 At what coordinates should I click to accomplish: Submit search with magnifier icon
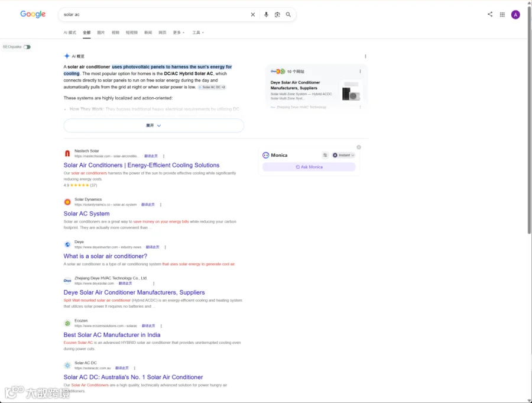pos(288,15)
